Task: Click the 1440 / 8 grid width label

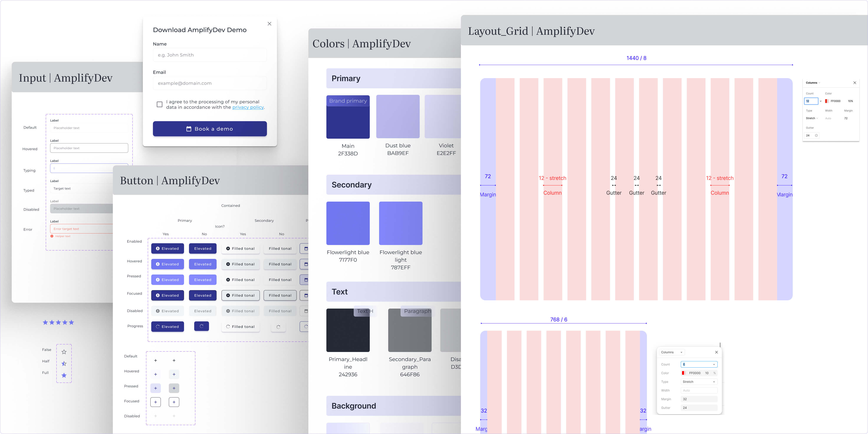Action: point(636,58)
